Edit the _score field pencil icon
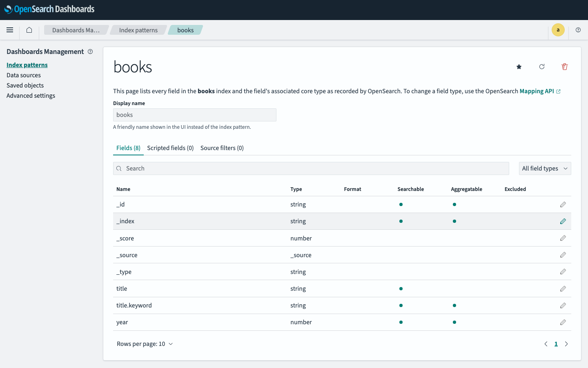The image size is (588, 368). click(x=563, y=238)
